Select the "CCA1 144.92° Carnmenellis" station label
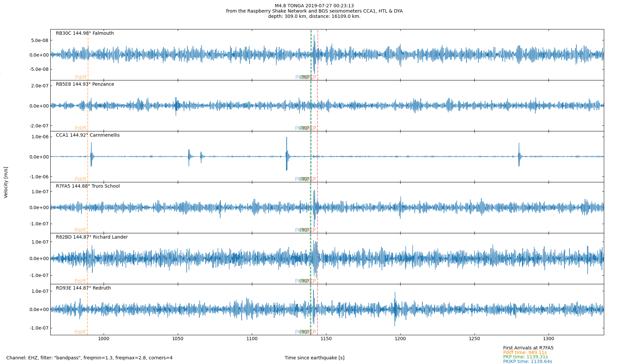 coord(88,135)
